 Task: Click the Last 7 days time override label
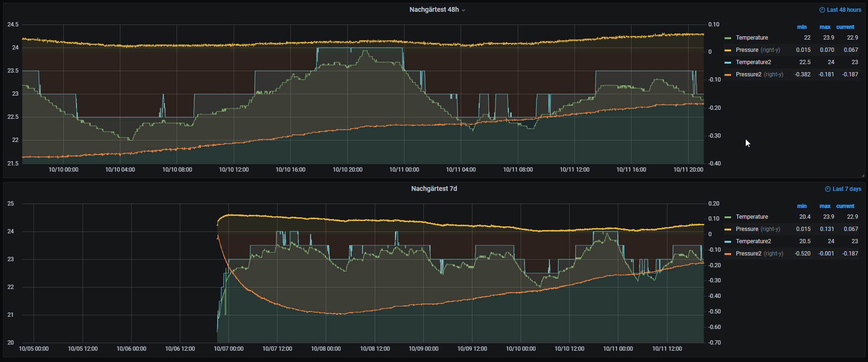(846, 189)
